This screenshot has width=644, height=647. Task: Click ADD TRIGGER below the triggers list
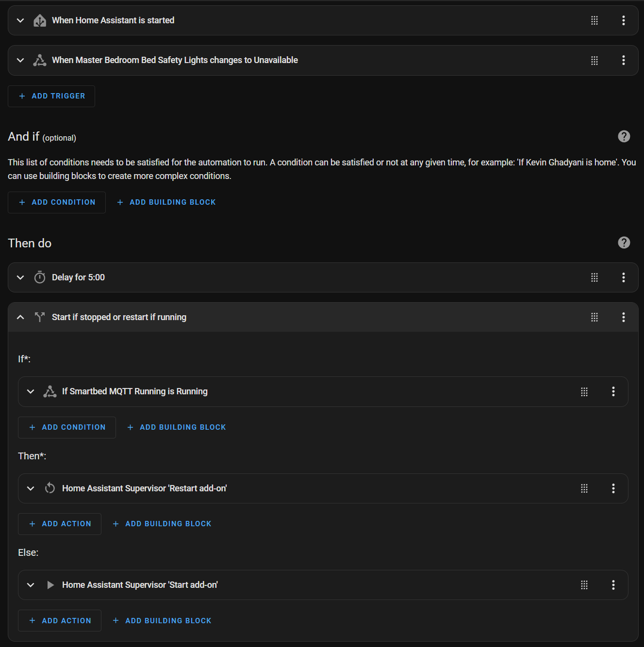51,96
